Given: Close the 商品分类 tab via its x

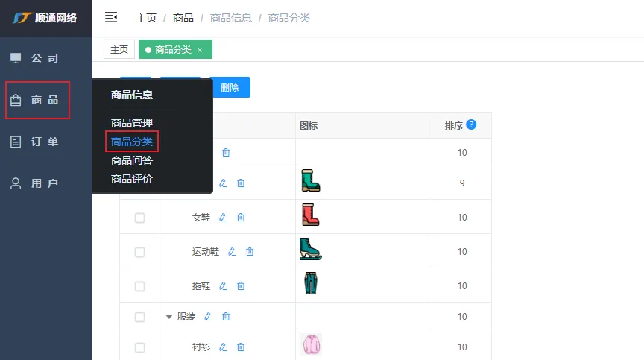Looking at the screenshot, I should (x=200, y=50).
